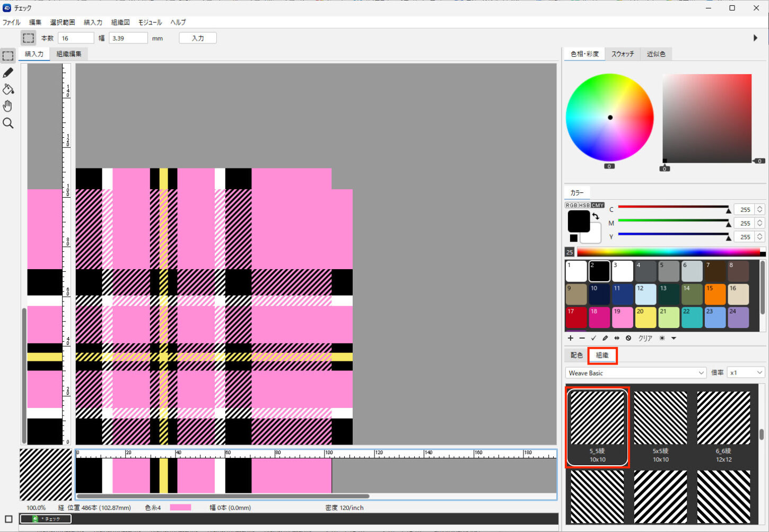Select the paint bucket fill tool

pos(8,89)
